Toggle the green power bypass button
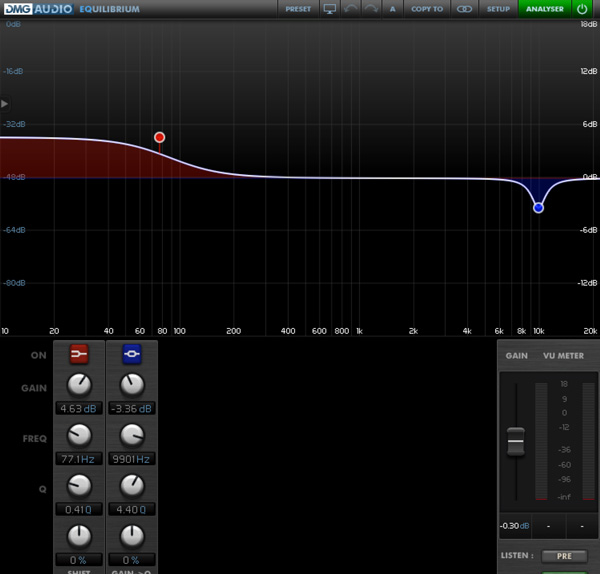600x574 pixels. point(582,9)
